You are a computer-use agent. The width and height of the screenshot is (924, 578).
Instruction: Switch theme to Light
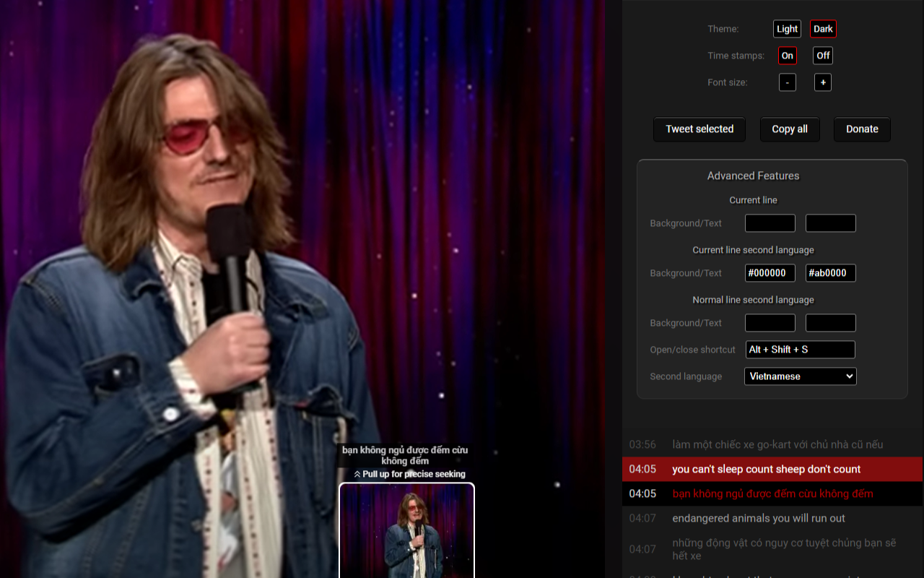pyautogui.click(x=787, y=29)
